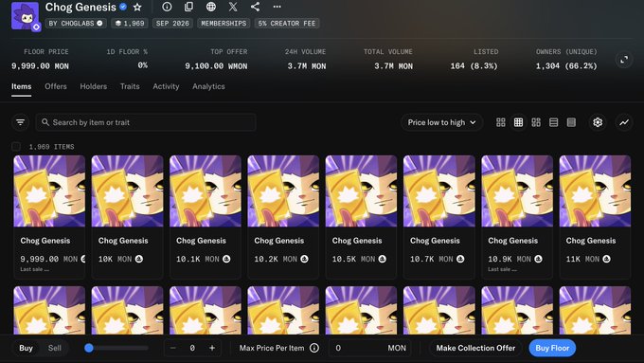Click the 5% CREATOR FEE tag
This screenshot has width=644, height=363.
[x=287, y=24]
